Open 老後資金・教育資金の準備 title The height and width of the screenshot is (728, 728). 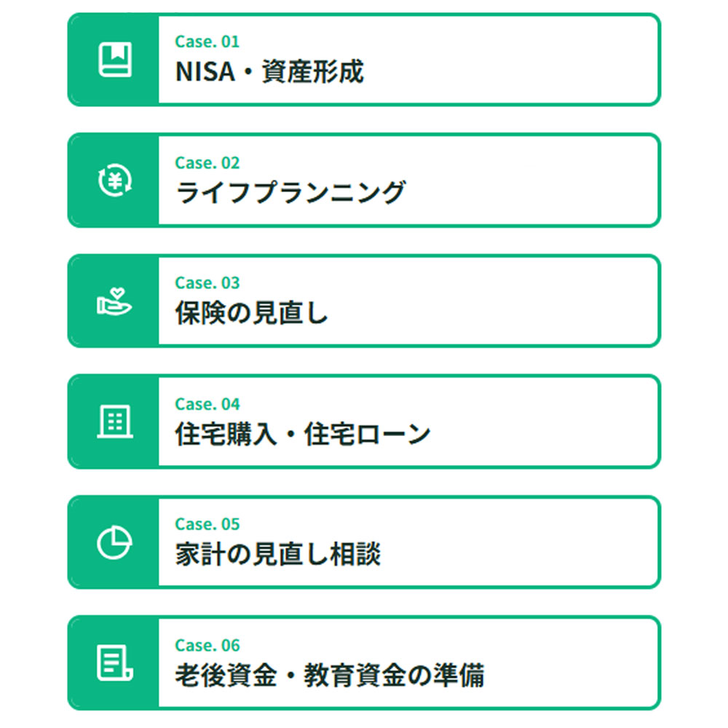point(330,675)
